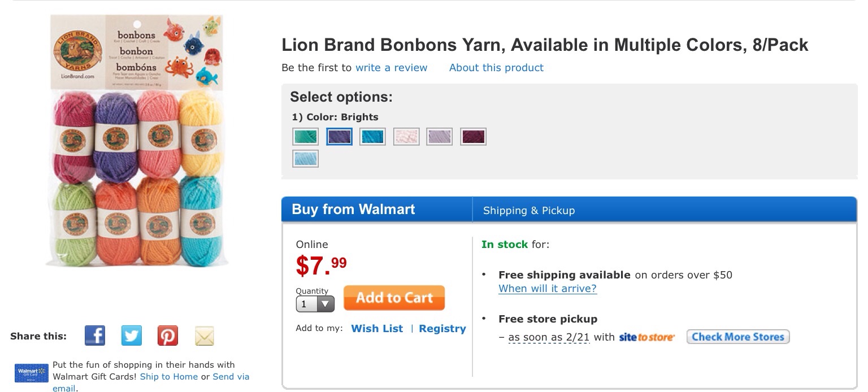Open the Quantity dropdown
868x392 pixels.
point(315,304)
